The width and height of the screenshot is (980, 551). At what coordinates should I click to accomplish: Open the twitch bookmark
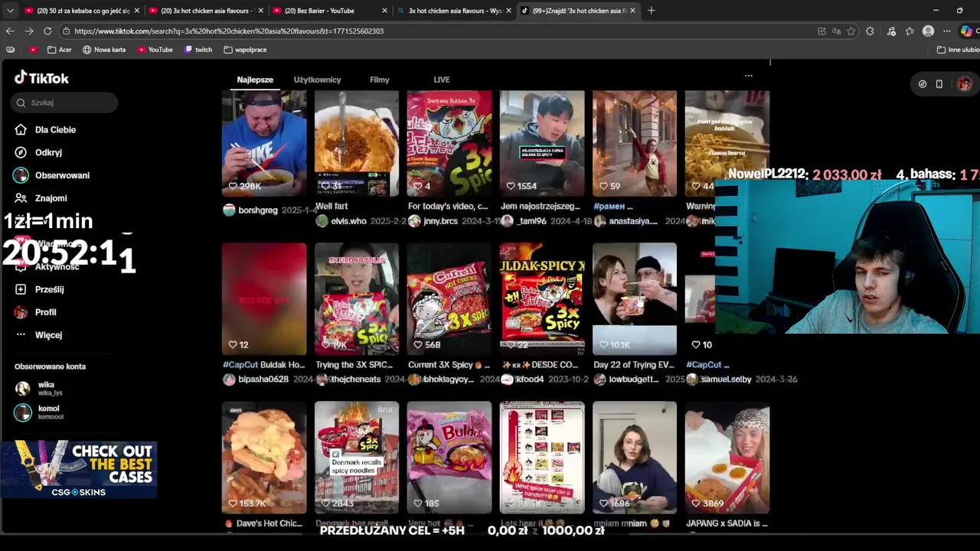click(x=198, y=50)
